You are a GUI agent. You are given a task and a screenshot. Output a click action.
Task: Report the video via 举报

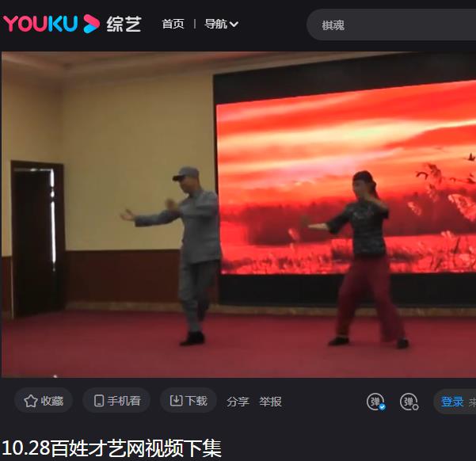270,402
